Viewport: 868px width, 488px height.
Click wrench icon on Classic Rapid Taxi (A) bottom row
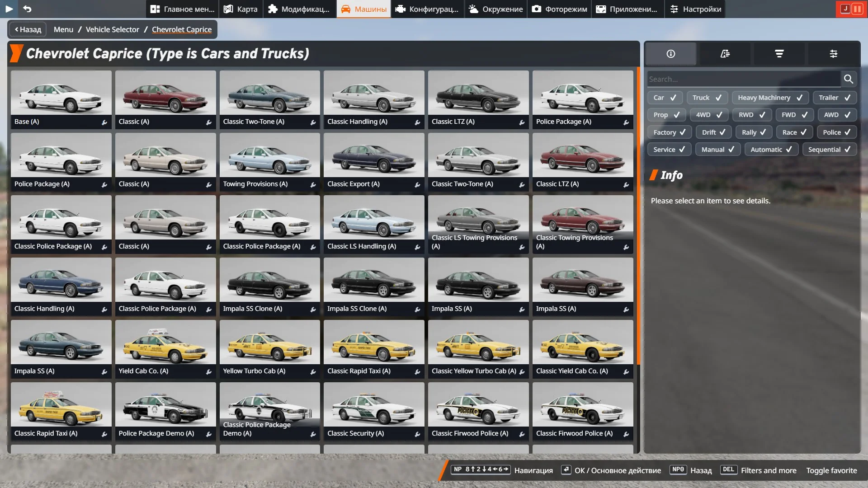pyautogui.click(x=104, y=434)
